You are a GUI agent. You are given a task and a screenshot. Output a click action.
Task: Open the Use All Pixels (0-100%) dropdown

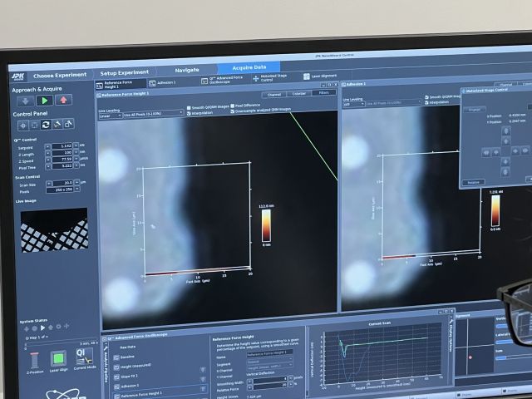[153, 114]
